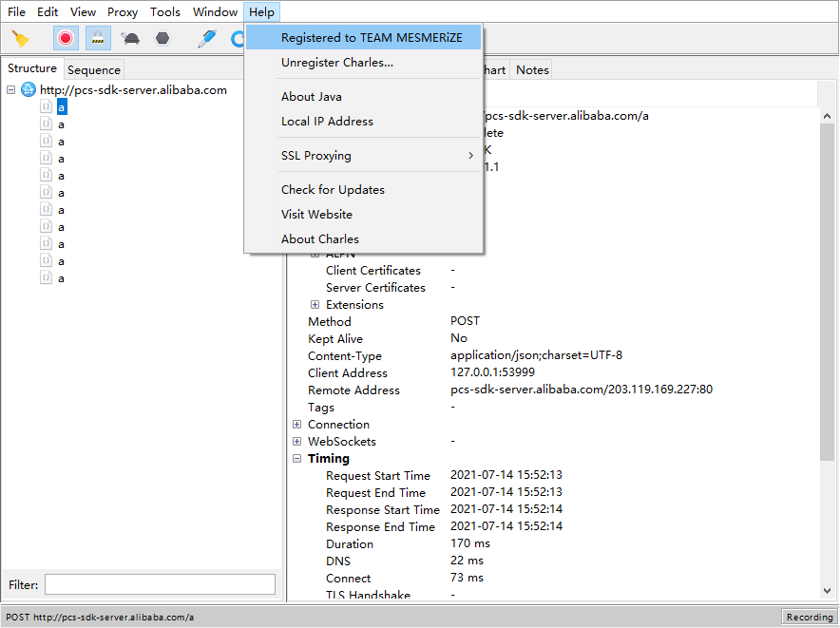Click the Filter input field
840x628 pixels.
pos(160,584)
